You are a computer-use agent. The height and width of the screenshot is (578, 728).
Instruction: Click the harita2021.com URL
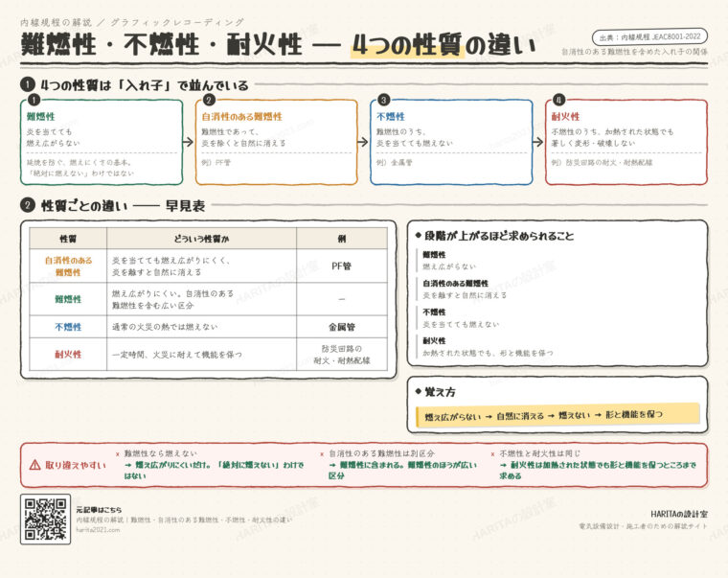coord(98,530)
